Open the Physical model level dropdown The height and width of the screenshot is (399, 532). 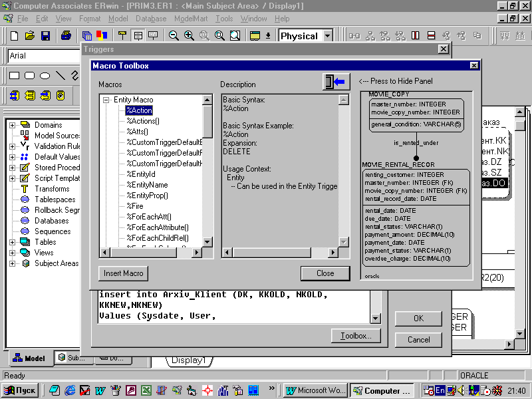coord(328,36)
